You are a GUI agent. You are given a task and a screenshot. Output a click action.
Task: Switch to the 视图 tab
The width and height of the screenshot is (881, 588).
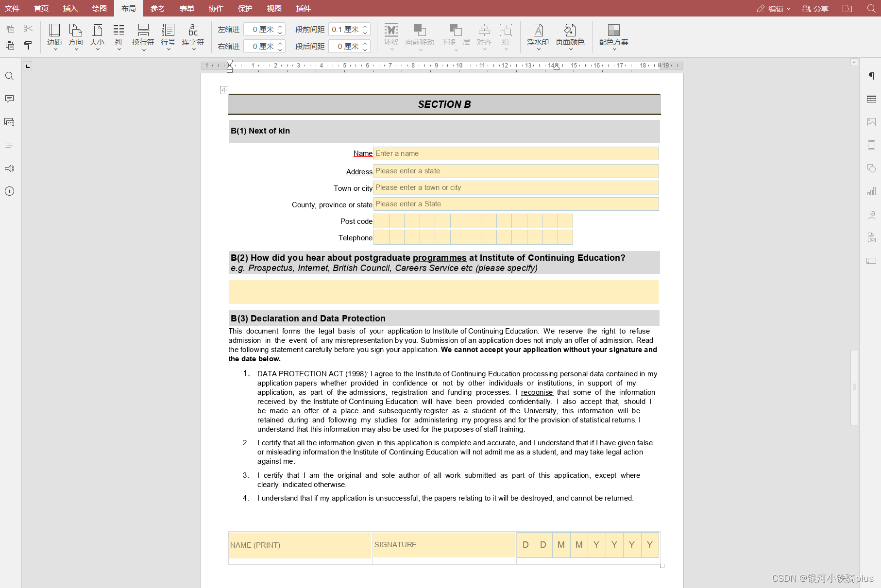click(274, 8)
